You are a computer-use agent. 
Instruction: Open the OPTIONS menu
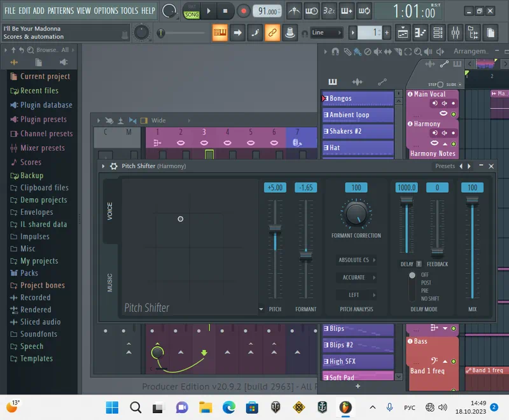(106, 11)
